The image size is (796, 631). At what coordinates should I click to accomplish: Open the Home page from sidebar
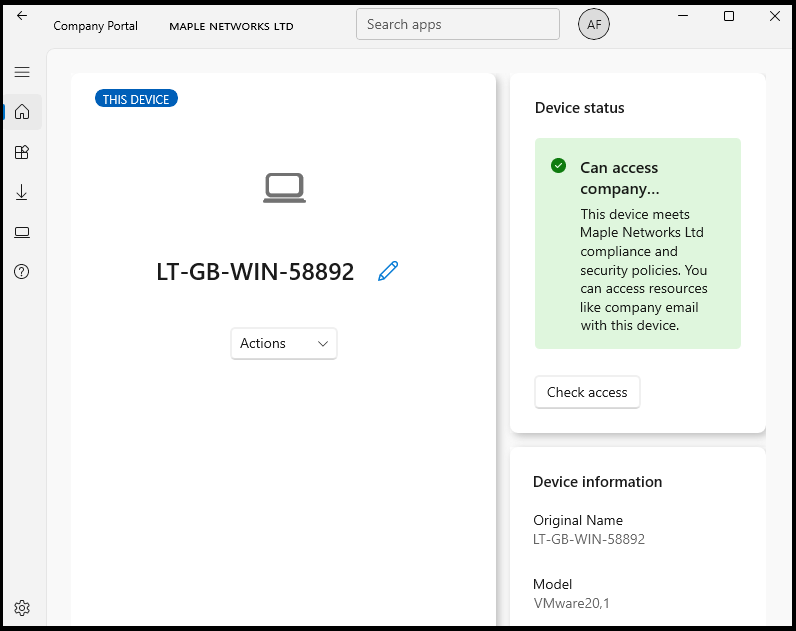22,112
